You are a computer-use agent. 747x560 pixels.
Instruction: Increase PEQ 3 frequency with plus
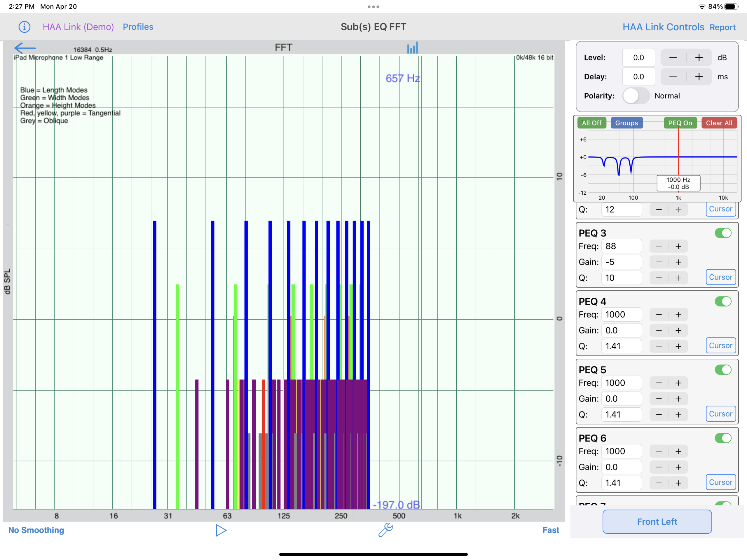tap(678, 246)
